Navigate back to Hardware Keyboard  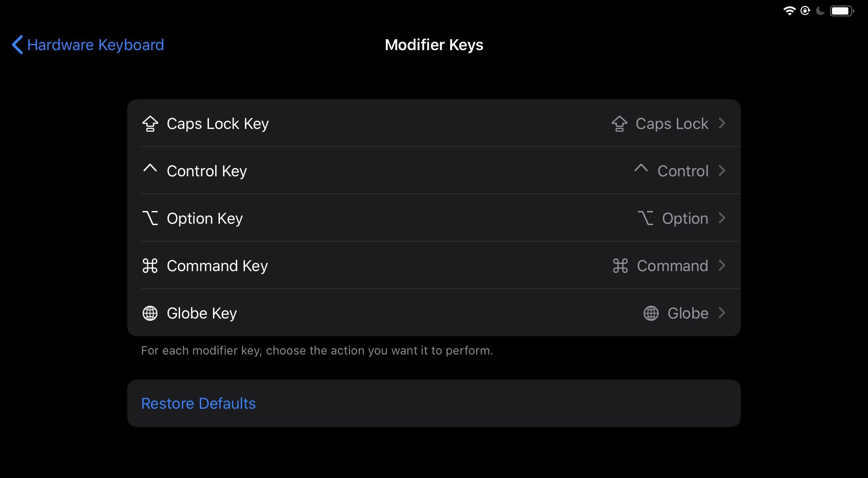coord(87,45)
